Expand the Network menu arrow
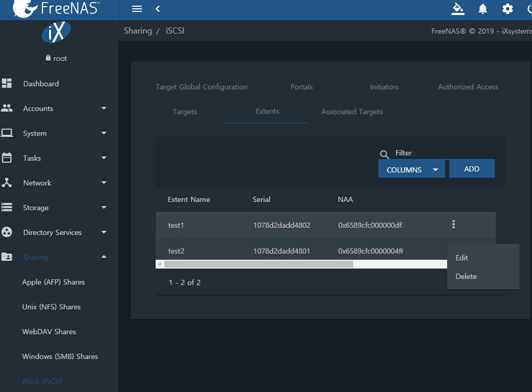The image size is (532, 392). click(x=104, y=183)
